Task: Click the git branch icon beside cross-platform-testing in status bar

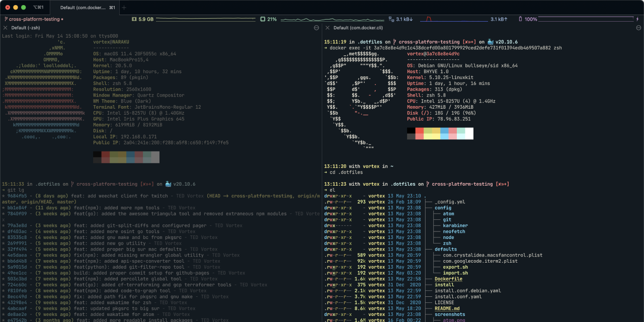Action: 6,19
